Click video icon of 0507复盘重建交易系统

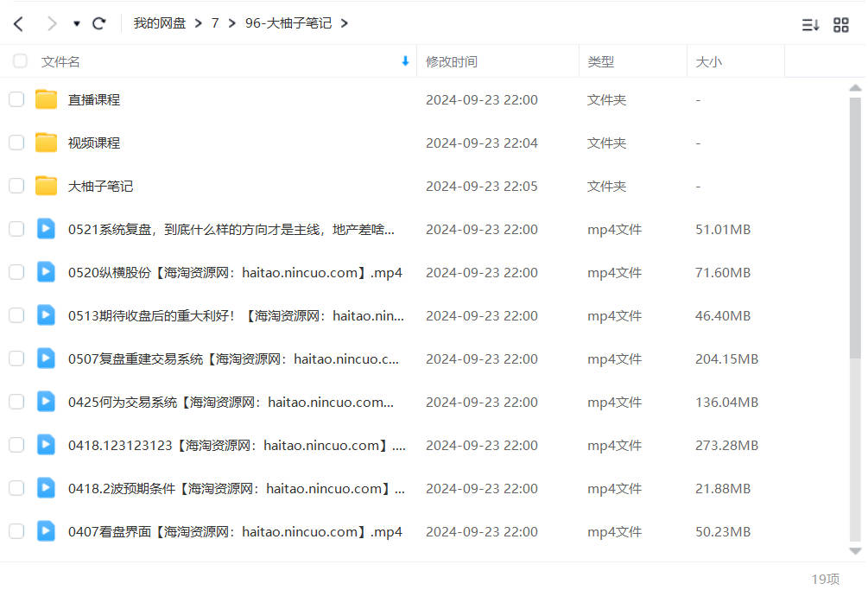tap(46, 358)
